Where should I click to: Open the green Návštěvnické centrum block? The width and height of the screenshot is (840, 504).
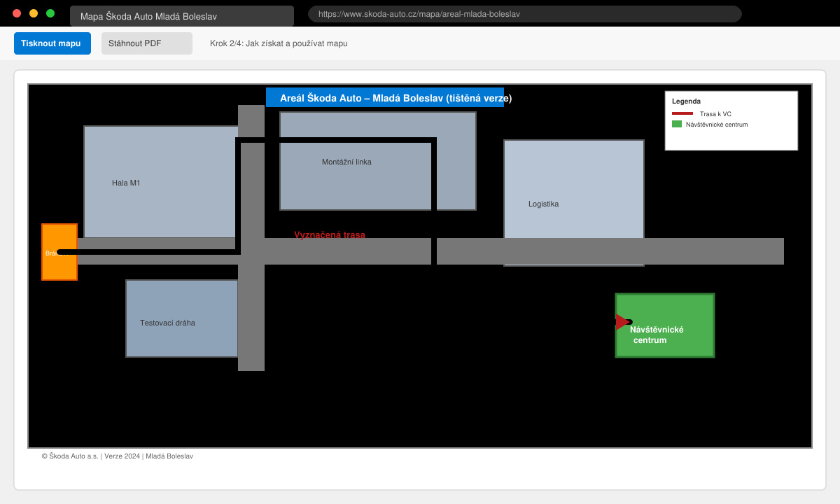click(665, 325)
